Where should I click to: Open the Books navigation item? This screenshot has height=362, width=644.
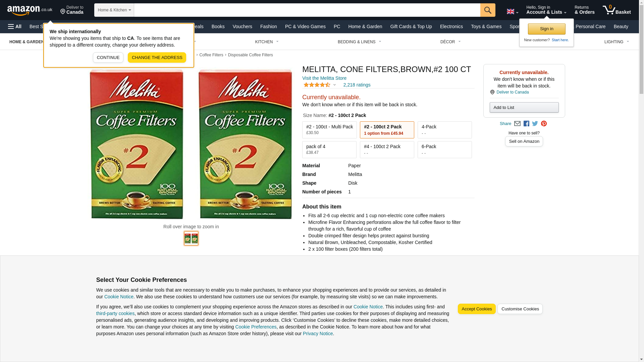218,26
